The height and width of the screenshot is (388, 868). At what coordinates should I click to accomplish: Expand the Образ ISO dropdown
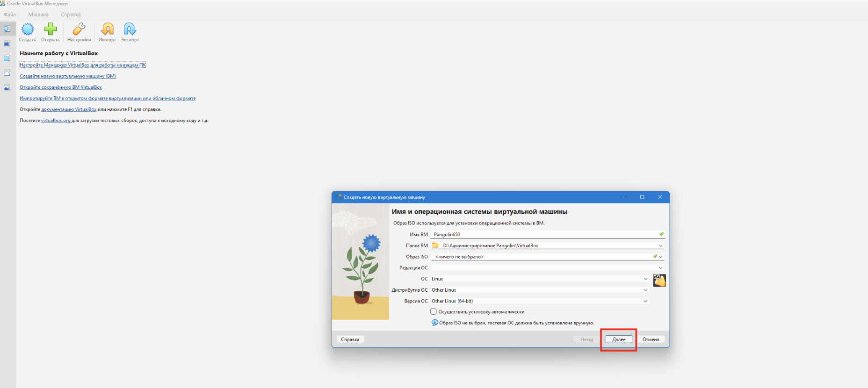[x=661, y=257]
